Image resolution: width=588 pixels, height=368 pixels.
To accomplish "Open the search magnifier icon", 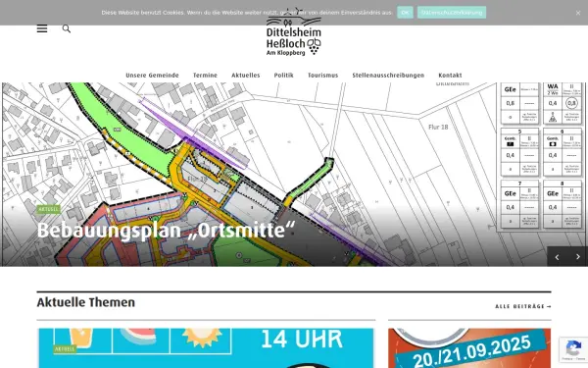I will [67, 28].
